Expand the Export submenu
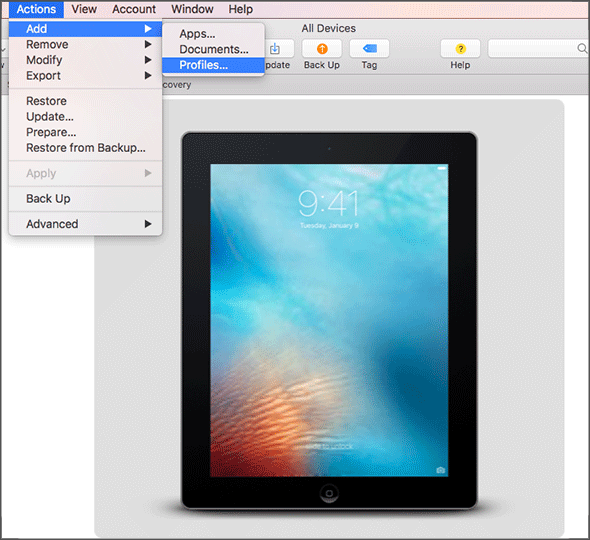 tap(85, 76)
